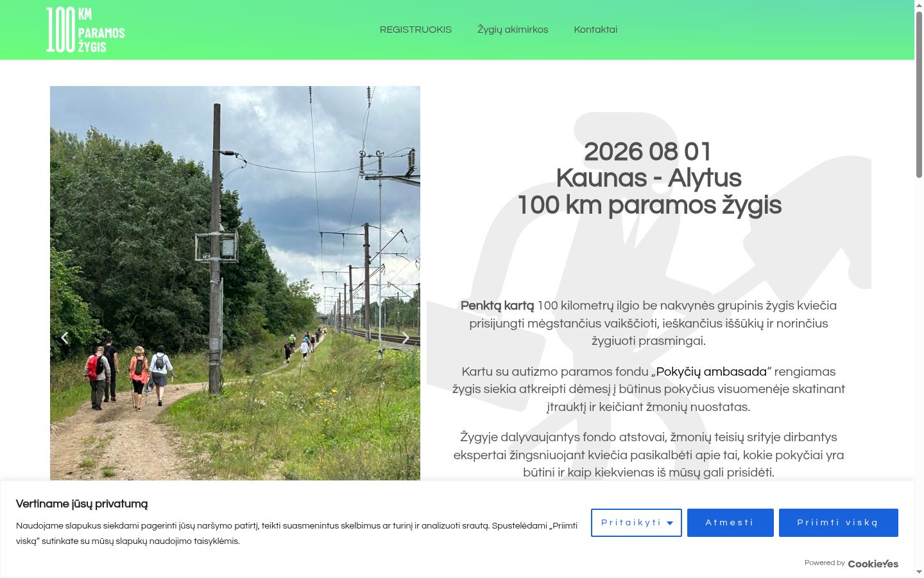Click scrollbar up arrow at top
This screenshot has height=578, width=924.
click(919, 4)
